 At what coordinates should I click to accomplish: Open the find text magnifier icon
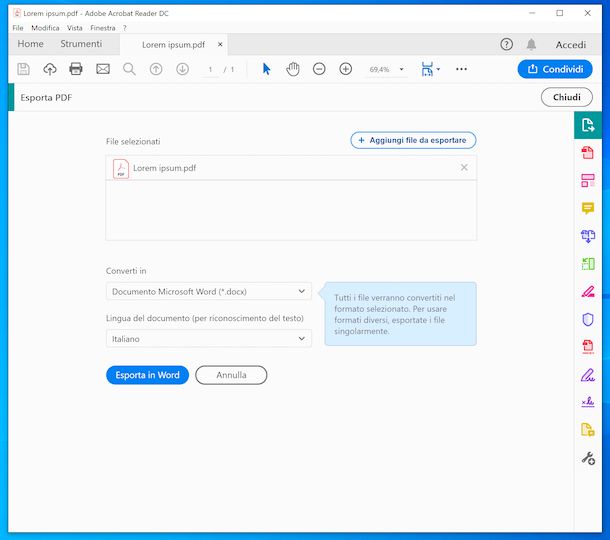(129, 69)
